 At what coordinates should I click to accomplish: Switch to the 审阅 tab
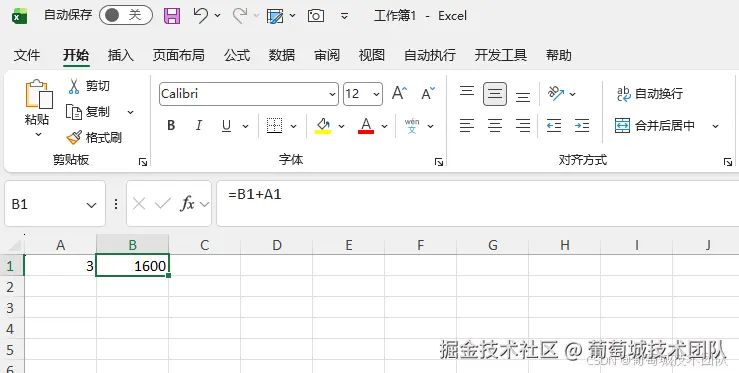[x=327, y=55]
